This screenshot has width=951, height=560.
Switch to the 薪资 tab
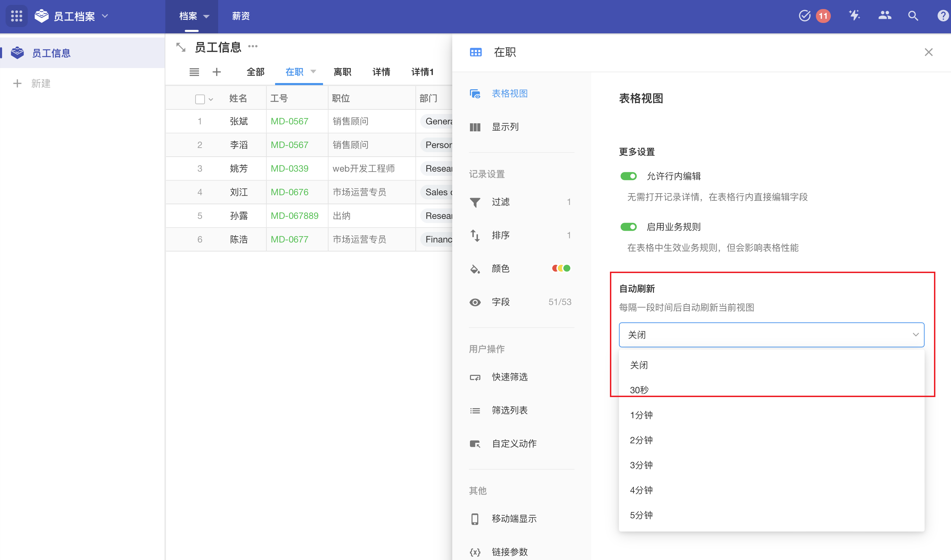coord(241,16)
